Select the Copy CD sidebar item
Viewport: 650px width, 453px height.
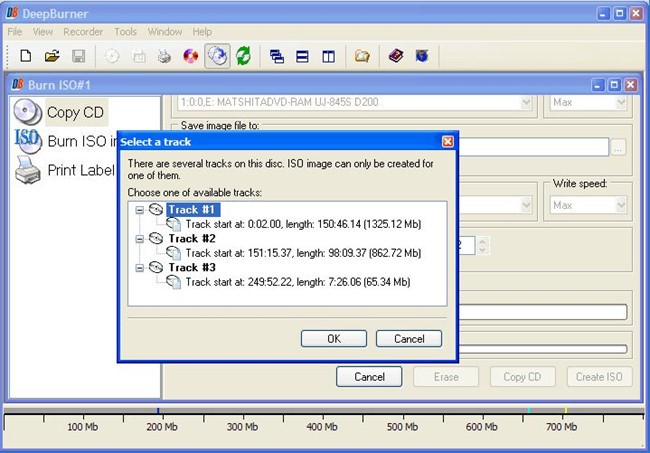(x=76, y=112)
